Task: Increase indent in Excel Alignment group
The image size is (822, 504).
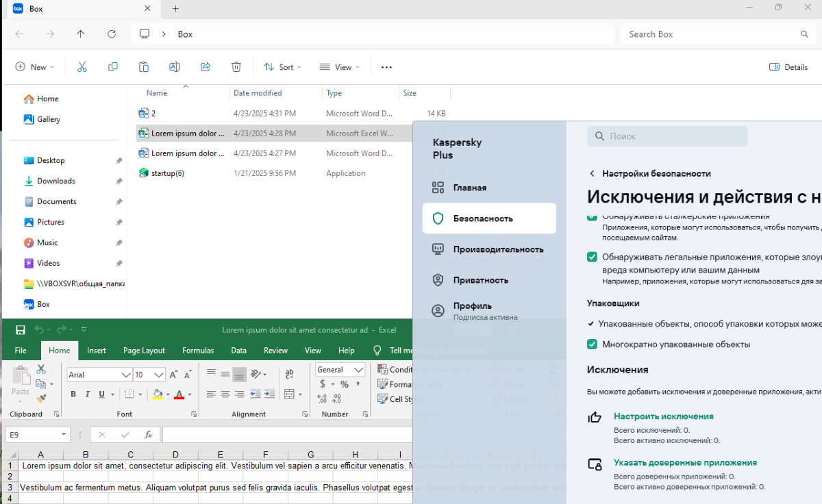Action: tap(269, 394)
